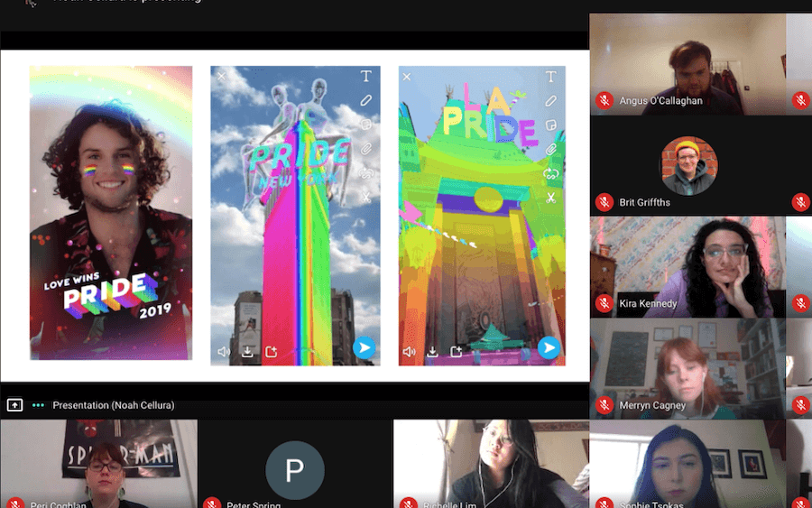Select the scissors tool on LA Pride snap
This screenshot has height=508, width=812.
[x=551, y=198]
